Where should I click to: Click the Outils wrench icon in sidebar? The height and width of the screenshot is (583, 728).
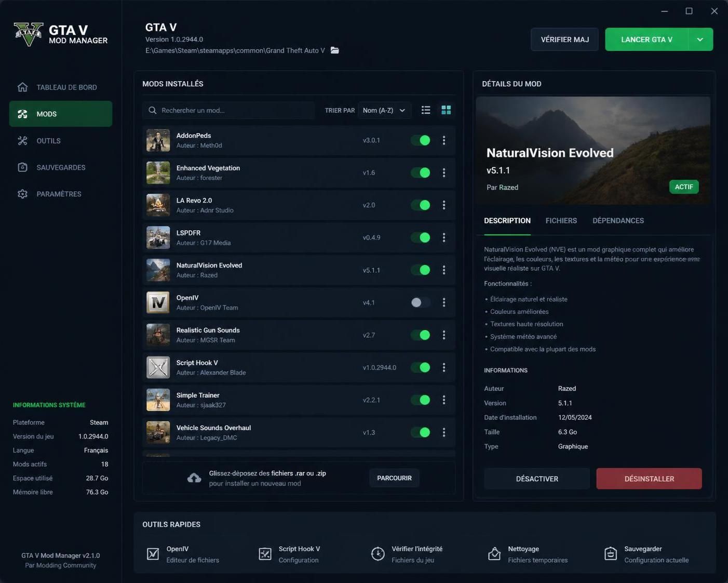coord(22,140)
